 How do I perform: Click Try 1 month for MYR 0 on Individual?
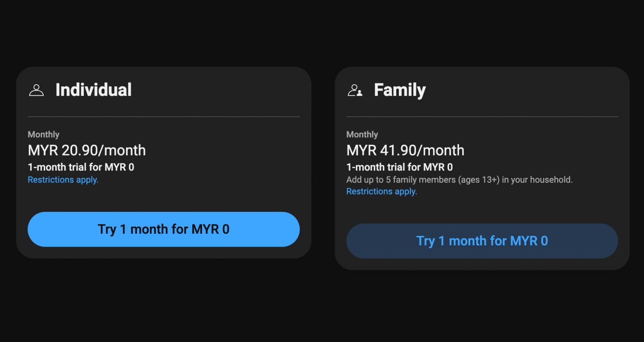coord(164,229)
